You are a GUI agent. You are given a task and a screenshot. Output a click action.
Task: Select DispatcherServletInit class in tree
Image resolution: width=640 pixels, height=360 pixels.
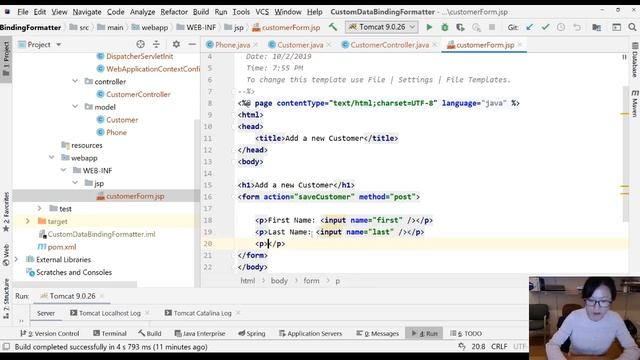tap(140, 56)
